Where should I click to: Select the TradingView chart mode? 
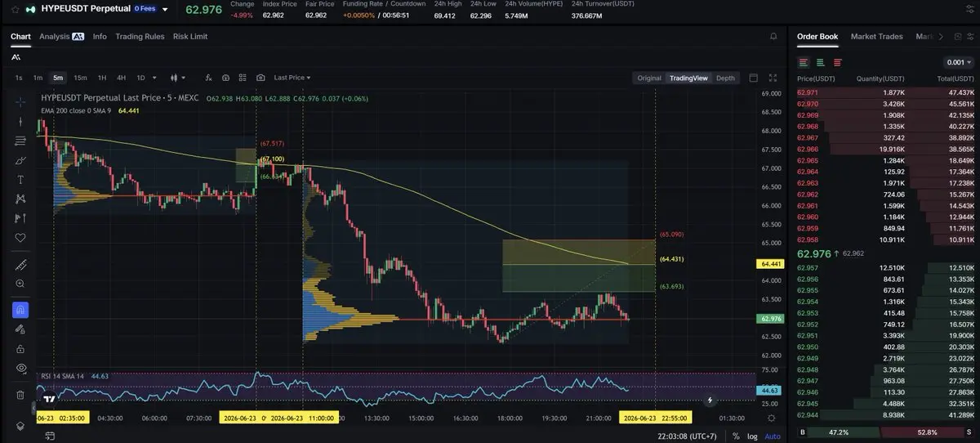pyautogui.click(x=688, y=78)
